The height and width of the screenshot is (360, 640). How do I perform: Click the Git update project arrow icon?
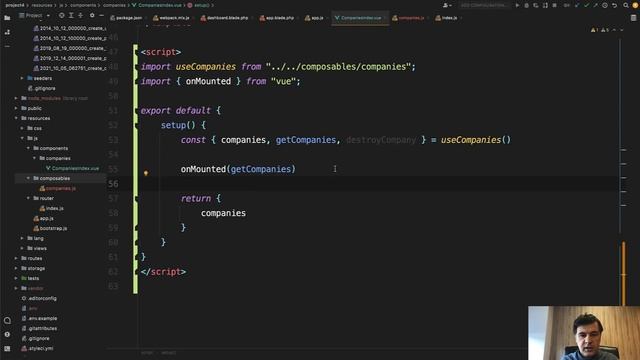click(577, 5)
